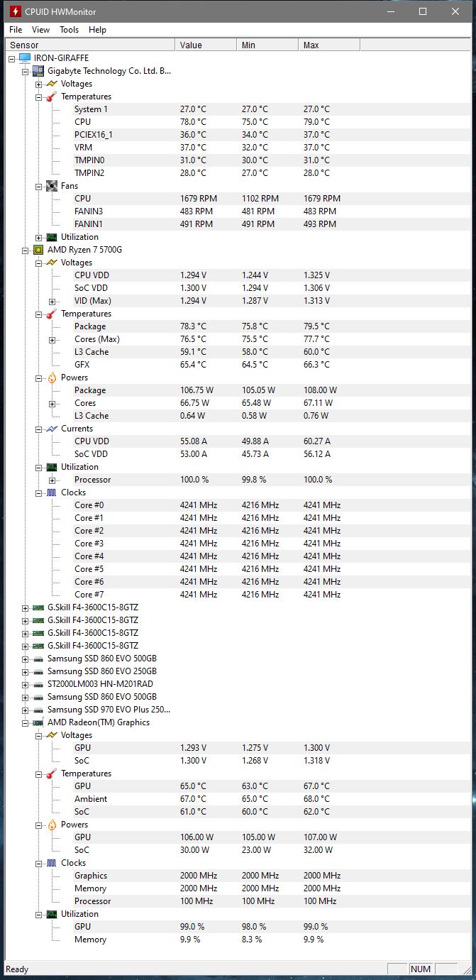The image size is (476, 980).
Task: Click the Ready status text
Action: click(17, 969)
